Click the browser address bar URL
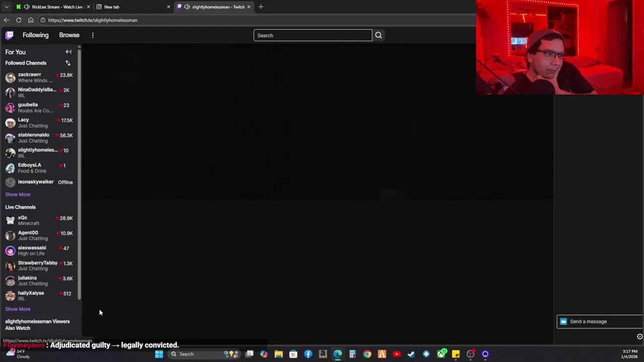The width and height of the screenshot is (644, 362). (93, 20)
